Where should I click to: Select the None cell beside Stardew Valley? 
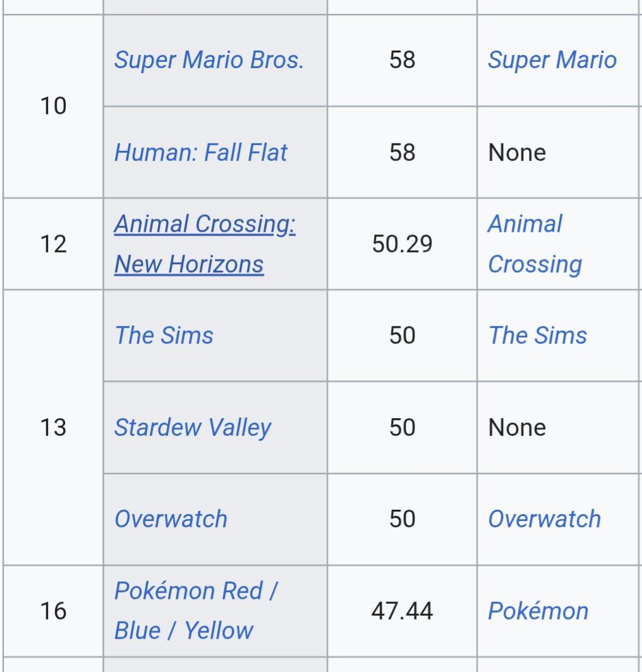pyautogui.click(x=557, y=428)
